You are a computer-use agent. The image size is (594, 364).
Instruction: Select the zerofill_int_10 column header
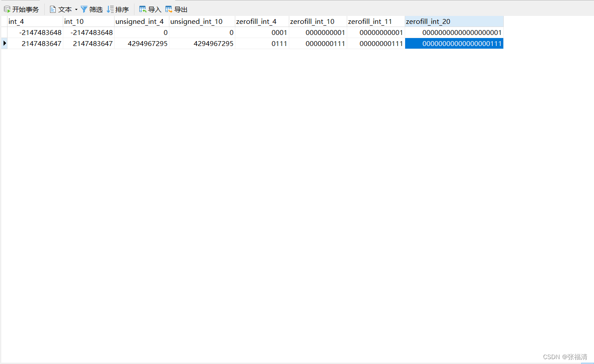[318, 21]
